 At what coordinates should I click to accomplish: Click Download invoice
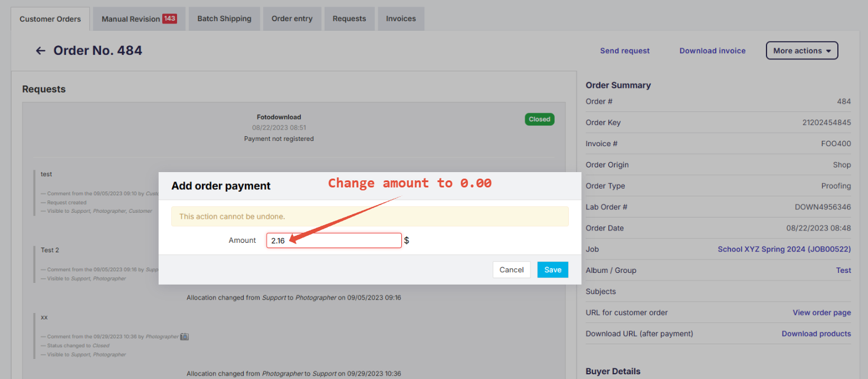point(712,51)
